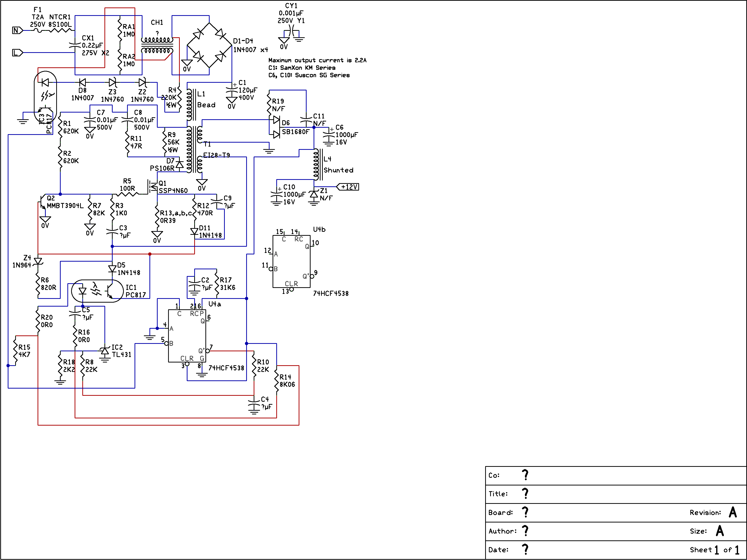
Task: Click the R19 N/F resistor symbol
Action: coord(269,105)
